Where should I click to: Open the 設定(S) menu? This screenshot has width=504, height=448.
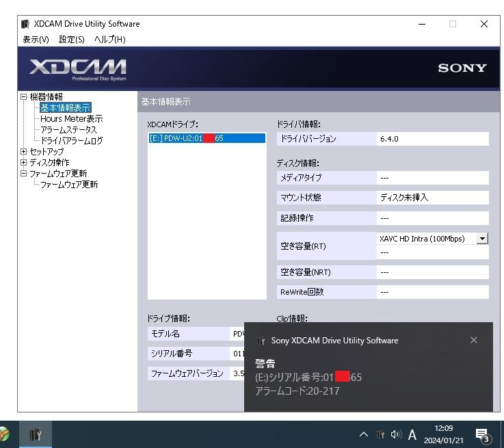(x=72, y=40)
